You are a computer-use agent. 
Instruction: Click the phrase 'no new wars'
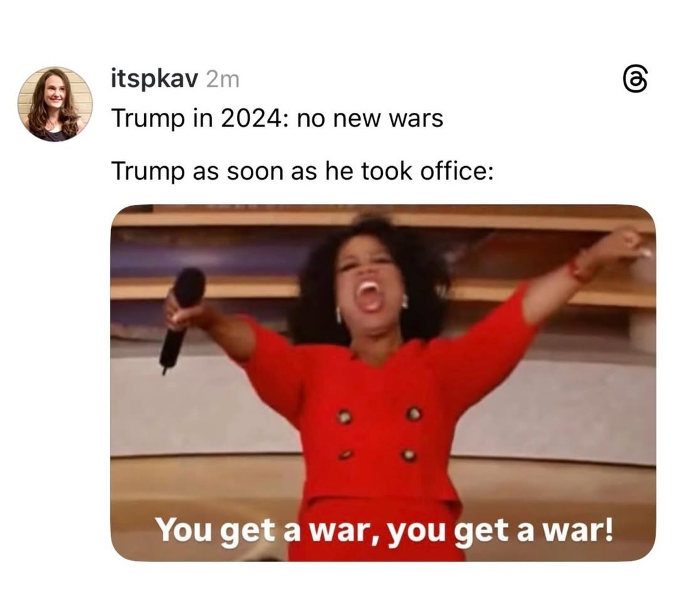[370, 118]
